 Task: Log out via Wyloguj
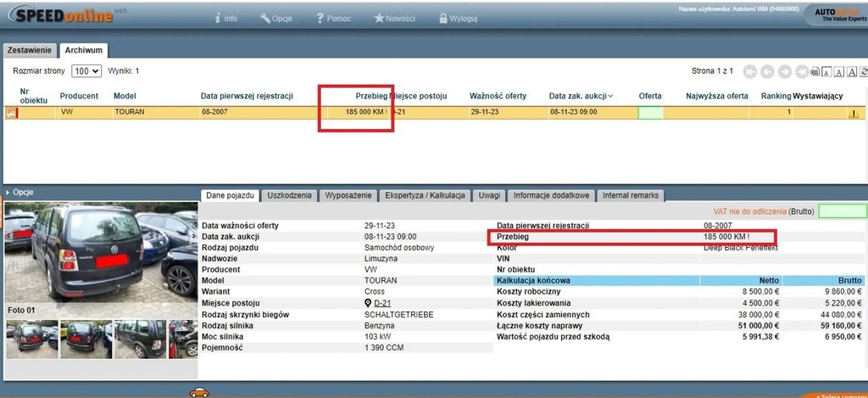458,19
